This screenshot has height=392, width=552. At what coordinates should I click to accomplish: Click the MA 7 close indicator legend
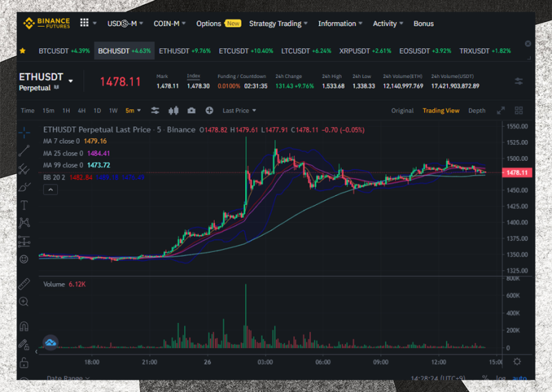[x=75, y=141]
